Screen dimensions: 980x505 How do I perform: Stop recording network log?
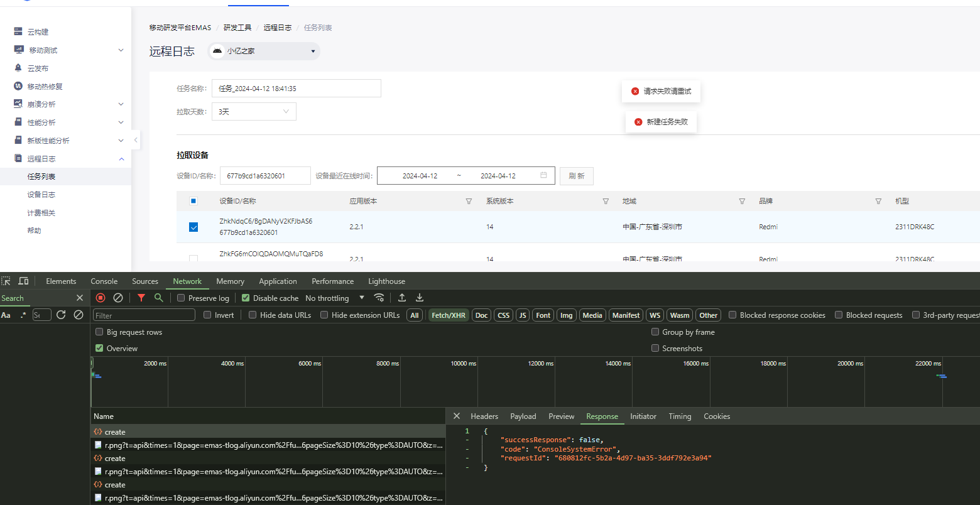[101, 298]
